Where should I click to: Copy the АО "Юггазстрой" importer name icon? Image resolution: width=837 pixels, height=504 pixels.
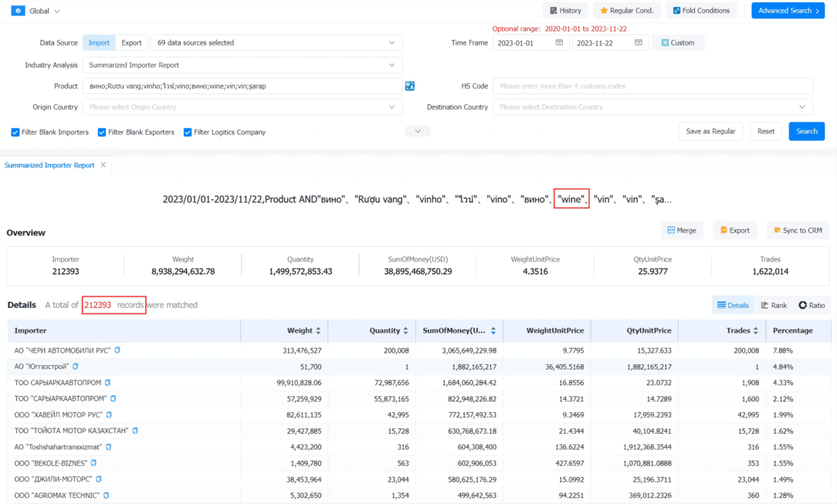point(75,367)
